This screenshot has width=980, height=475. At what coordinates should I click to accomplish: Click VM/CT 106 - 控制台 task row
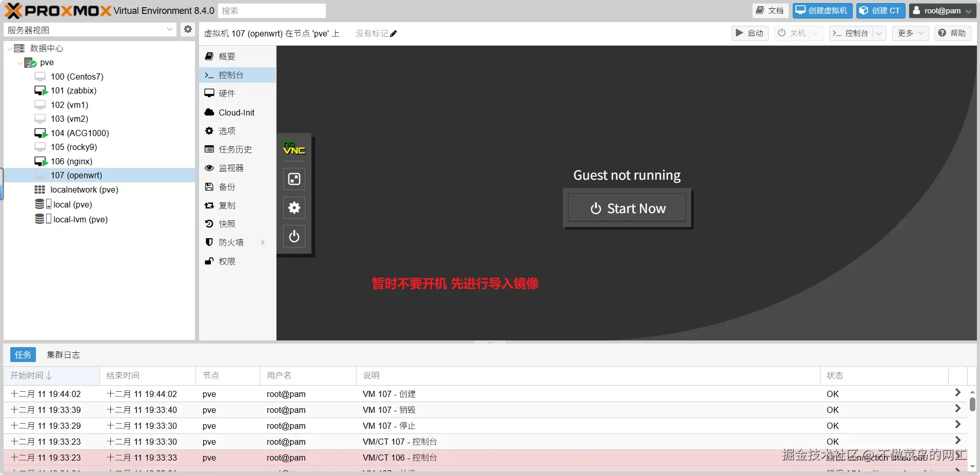tap(485, 458)
